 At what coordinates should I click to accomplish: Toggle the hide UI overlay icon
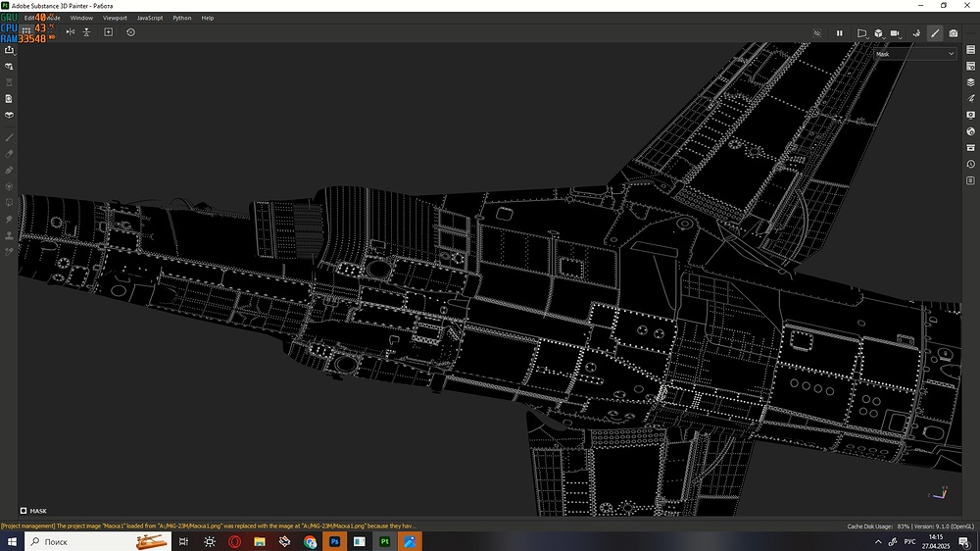pos(816,32)
